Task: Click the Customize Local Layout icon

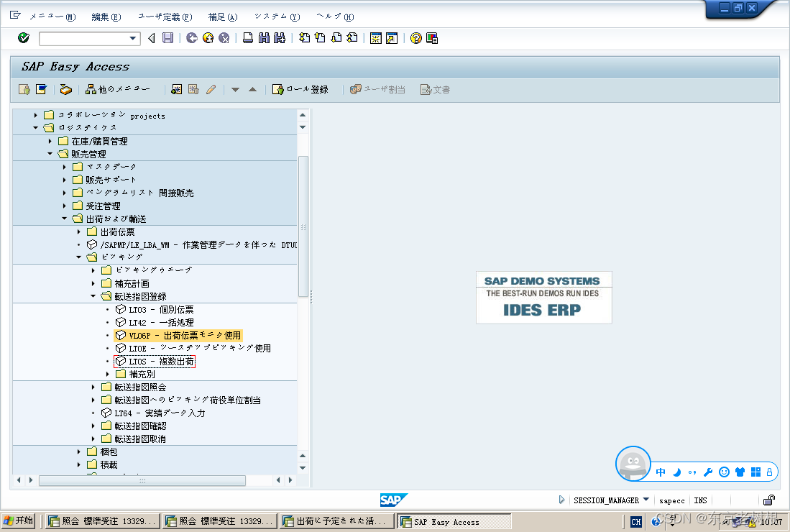Action: pos(432,38)
